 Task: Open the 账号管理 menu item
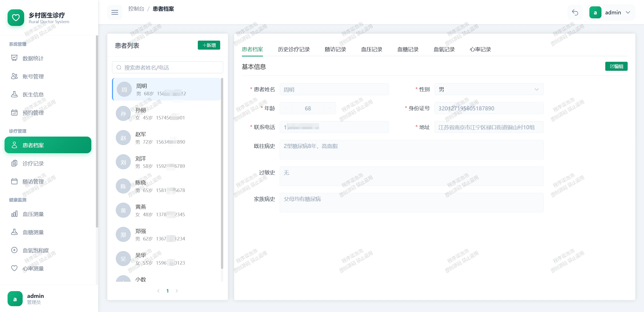tap(48, 76)
